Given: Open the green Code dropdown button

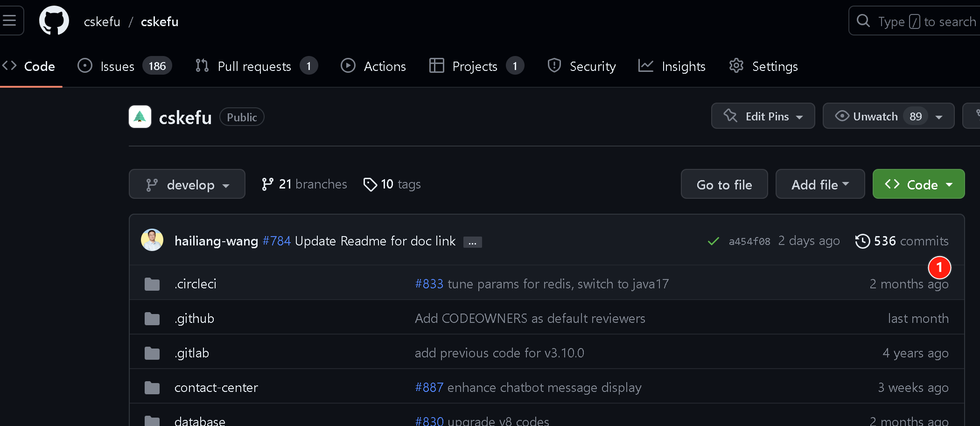Looking at the screenshot, I should tap(918, 184).
